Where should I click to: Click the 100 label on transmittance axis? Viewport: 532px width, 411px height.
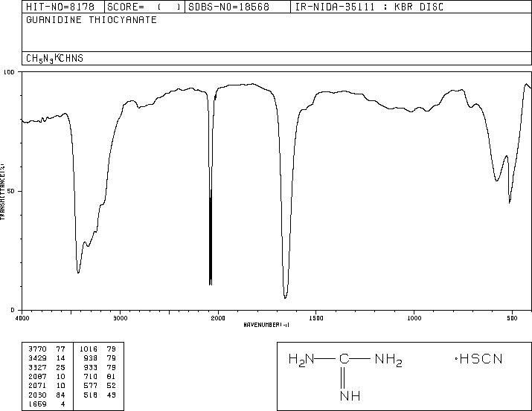[x=10, y=72]
